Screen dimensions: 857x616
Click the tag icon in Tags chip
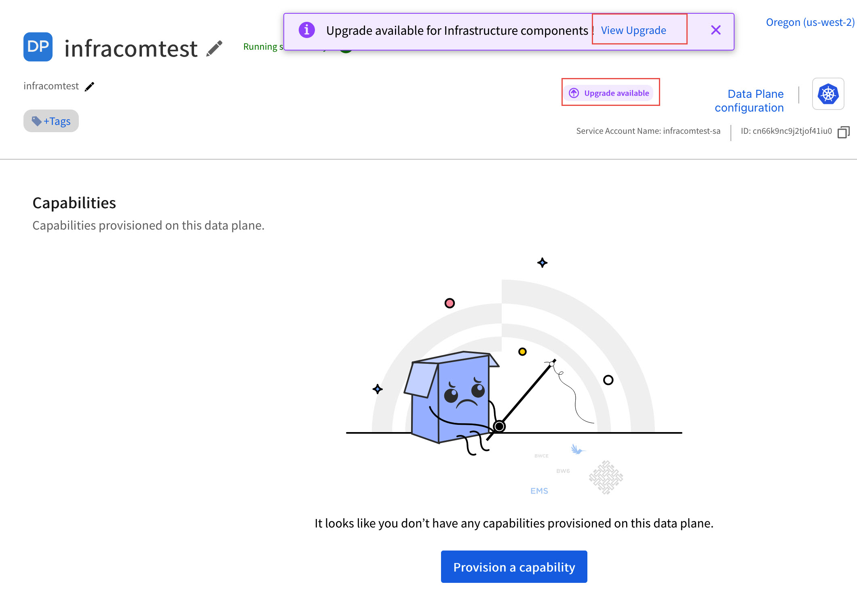(37, 121)
